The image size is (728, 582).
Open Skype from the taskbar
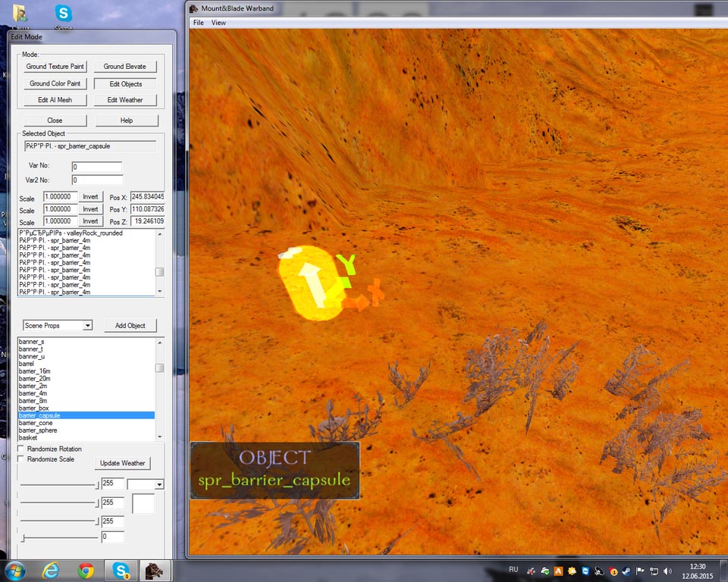pyautogui.click(x=121, y=571)
